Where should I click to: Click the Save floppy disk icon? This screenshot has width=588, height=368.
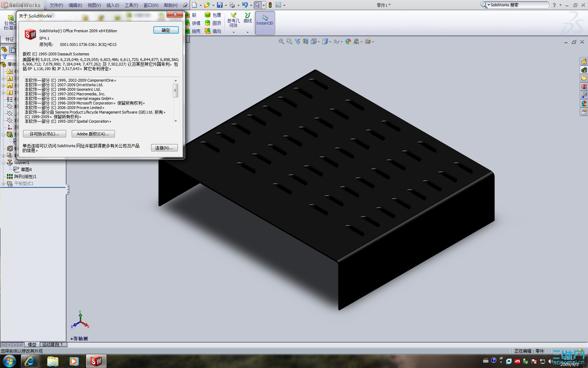pos(220,5)
